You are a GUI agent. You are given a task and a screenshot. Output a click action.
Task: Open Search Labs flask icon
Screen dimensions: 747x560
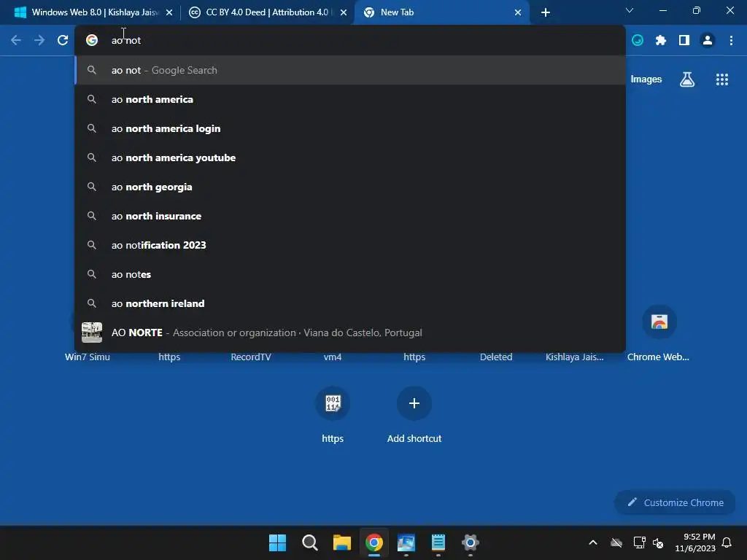point(687,79)
